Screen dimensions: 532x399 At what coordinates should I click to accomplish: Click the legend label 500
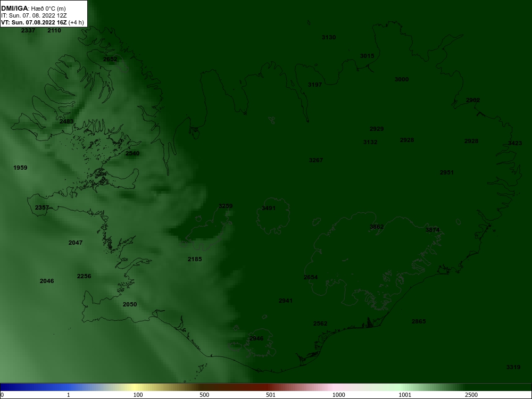click(205, 395)
